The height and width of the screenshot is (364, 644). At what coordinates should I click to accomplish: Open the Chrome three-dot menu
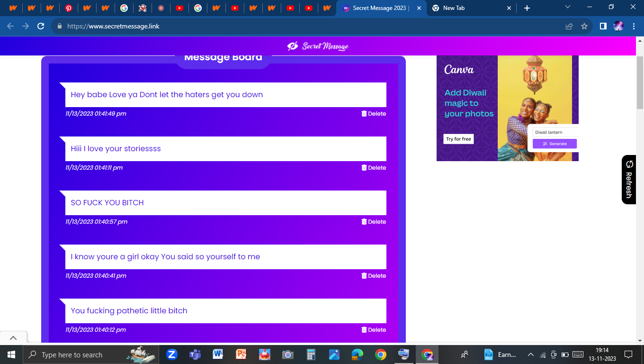[x=634, y=26]
